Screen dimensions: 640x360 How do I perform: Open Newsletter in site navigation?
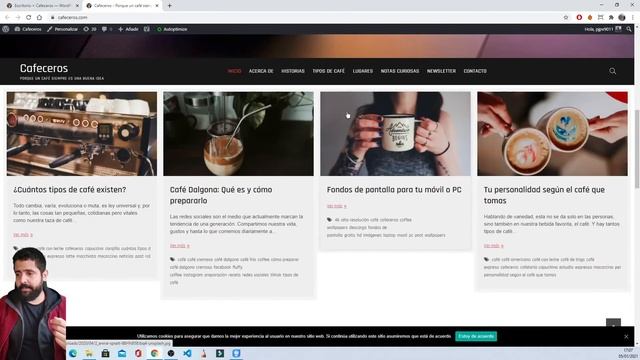click(x=441, y=71)
